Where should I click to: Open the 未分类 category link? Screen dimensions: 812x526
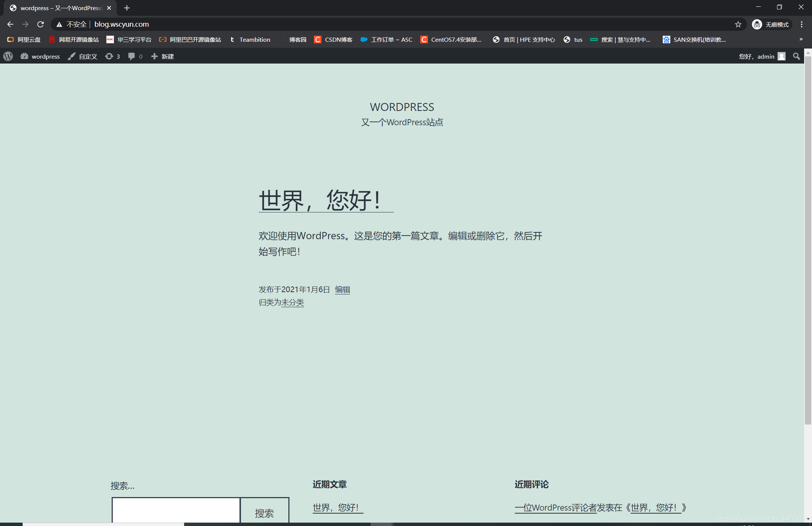point(292,302)
